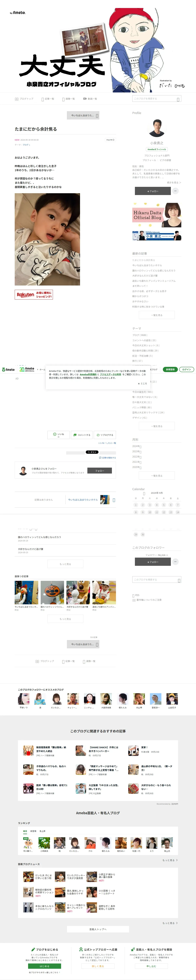Click ログイン login button
Image resolution: width=196 pixels, height=980 pixels.
click(x=187, y=369)
